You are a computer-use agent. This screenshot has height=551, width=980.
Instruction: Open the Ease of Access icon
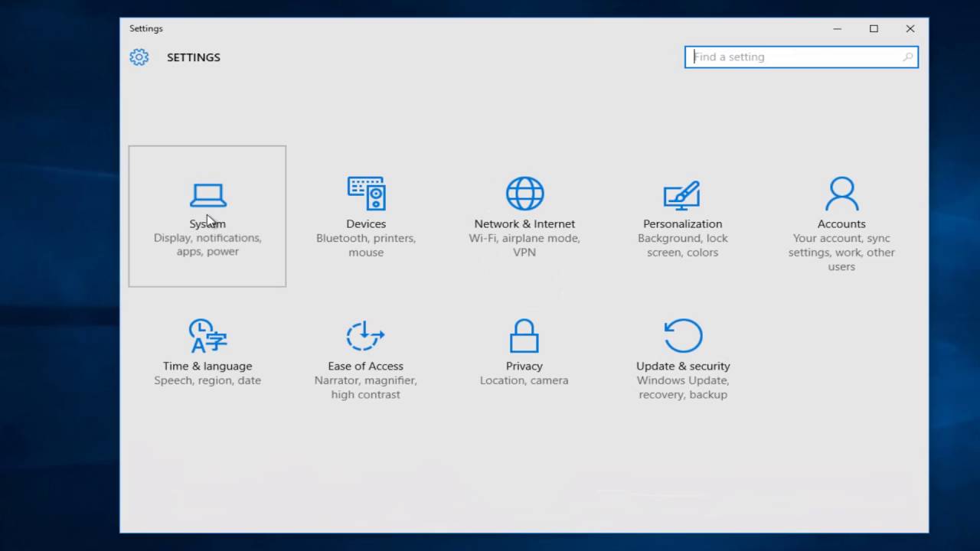(x=365, y=336)
